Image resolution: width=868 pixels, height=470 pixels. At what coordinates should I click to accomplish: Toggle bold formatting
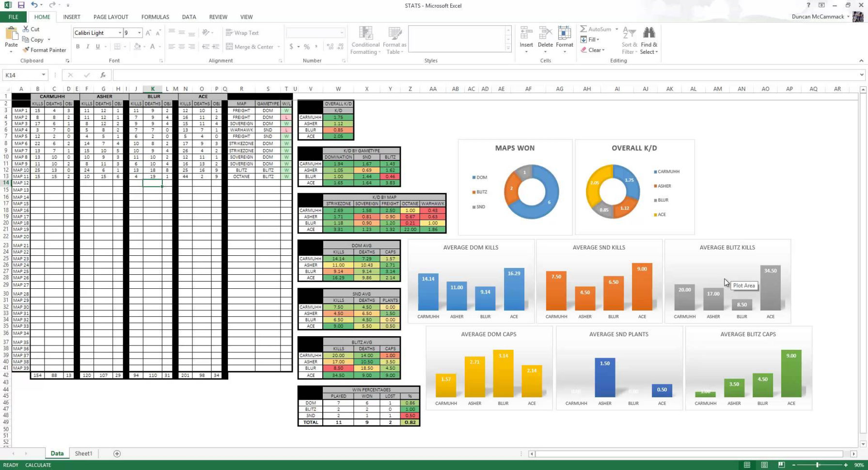click(78, 46)
